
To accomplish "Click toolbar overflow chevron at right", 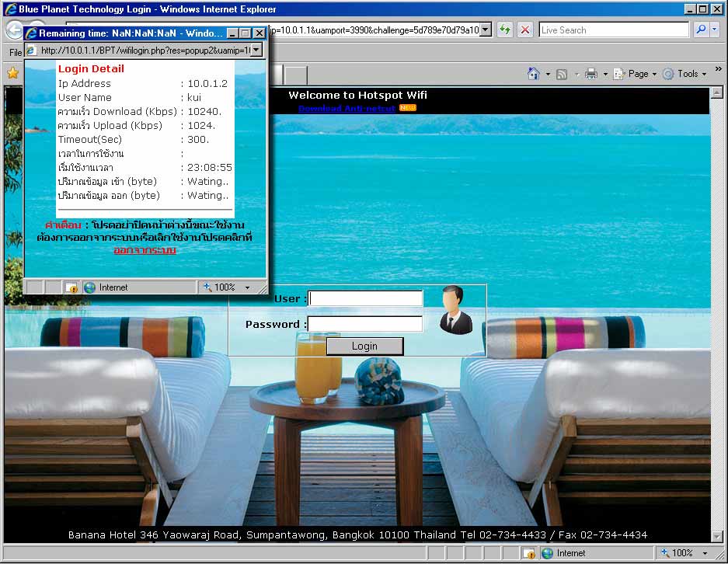I will (718, 68).
